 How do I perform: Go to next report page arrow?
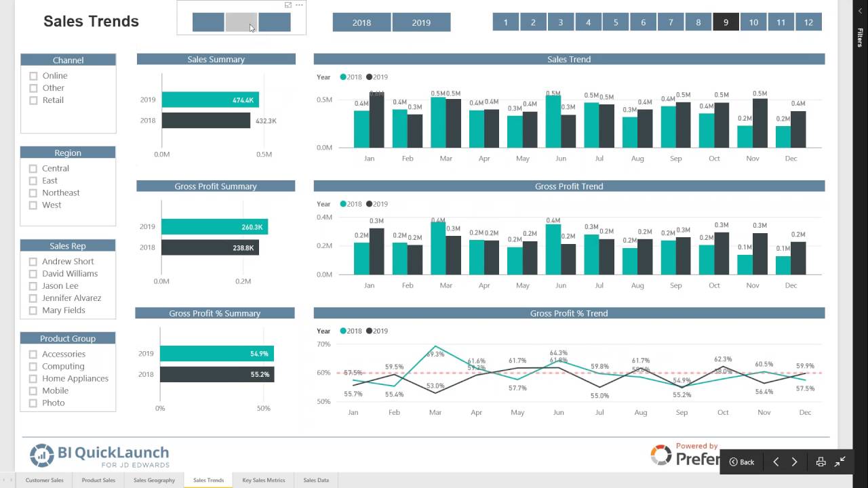coord(795,462)
